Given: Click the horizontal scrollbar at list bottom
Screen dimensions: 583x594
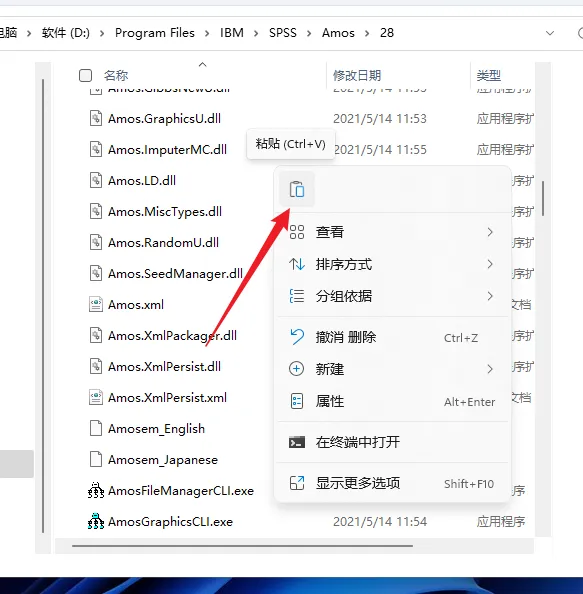Looking at the screenshot, I should (242, 546).
